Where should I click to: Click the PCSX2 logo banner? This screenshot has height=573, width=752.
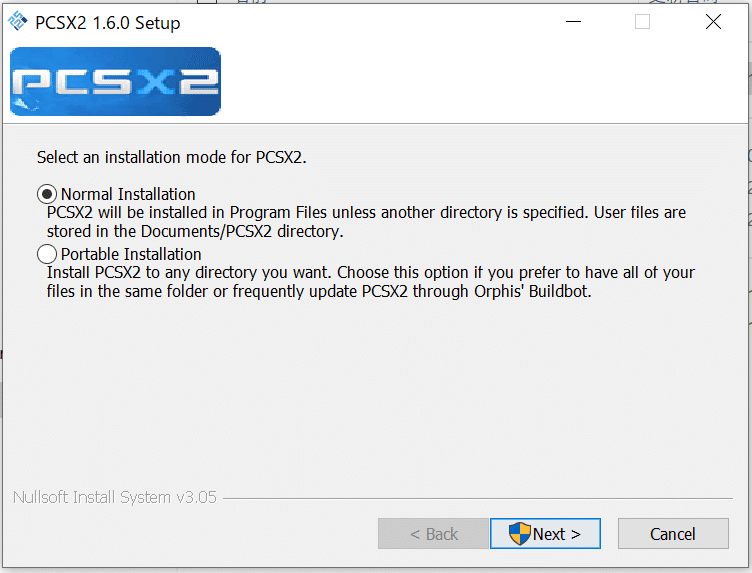115,81
